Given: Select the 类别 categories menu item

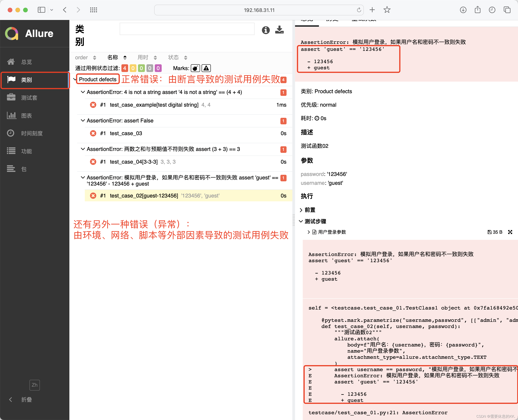Looking at the screenshot, I should [x=26, y=80].
